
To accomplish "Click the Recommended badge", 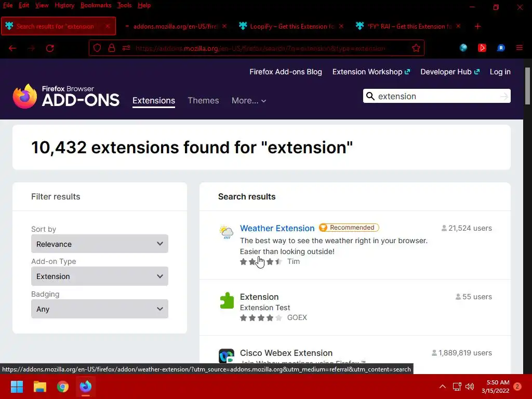I will click(349, 228).
